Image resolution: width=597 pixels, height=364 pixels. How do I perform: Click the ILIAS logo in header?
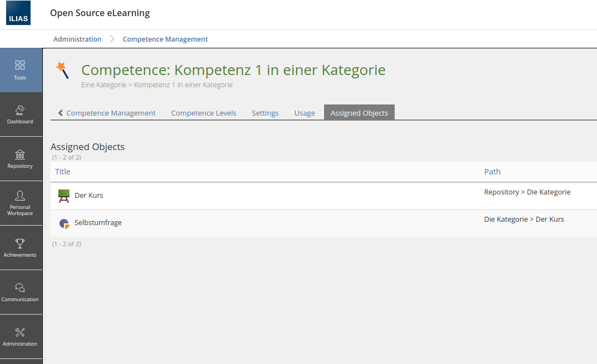18,13
